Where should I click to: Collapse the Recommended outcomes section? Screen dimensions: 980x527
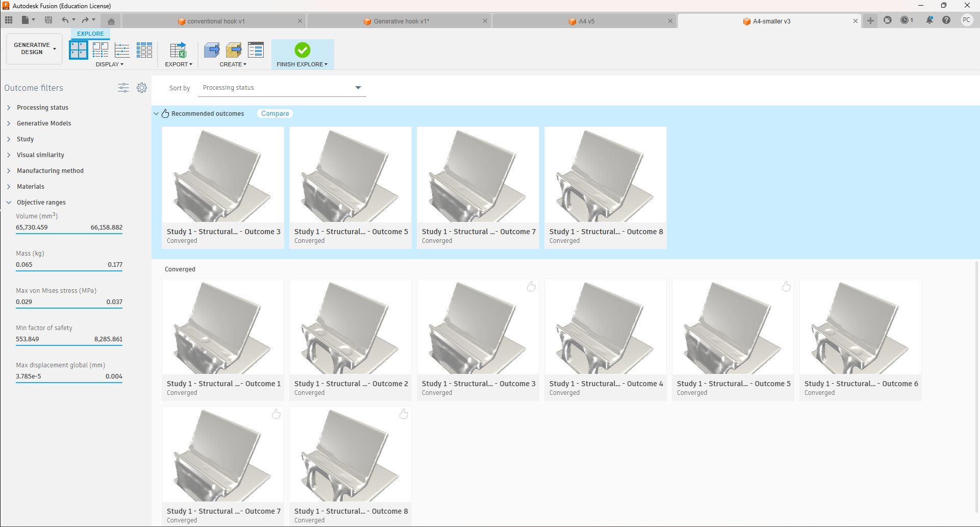(x=156, y=114)
